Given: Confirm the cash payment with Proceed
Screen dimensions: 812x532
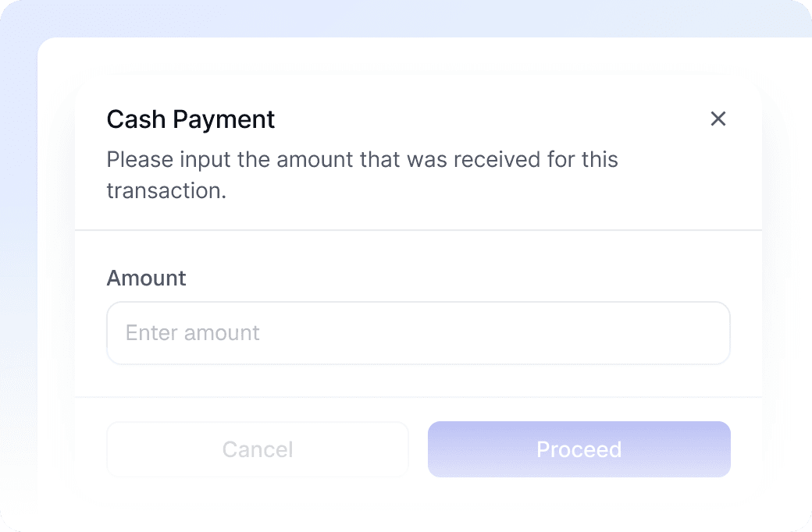Looking at the screenshot, I should (x=579, y=449).
